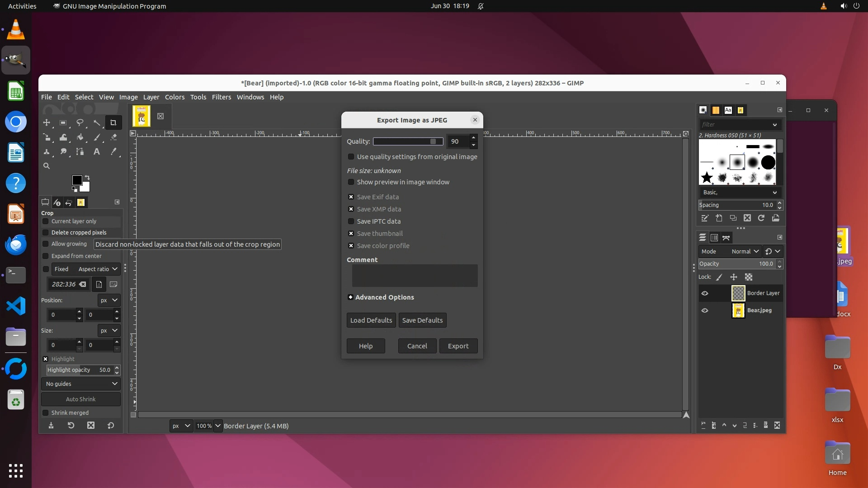868x488 pixels.
Task: Click the Export button
Action: [x=458, y=346]
